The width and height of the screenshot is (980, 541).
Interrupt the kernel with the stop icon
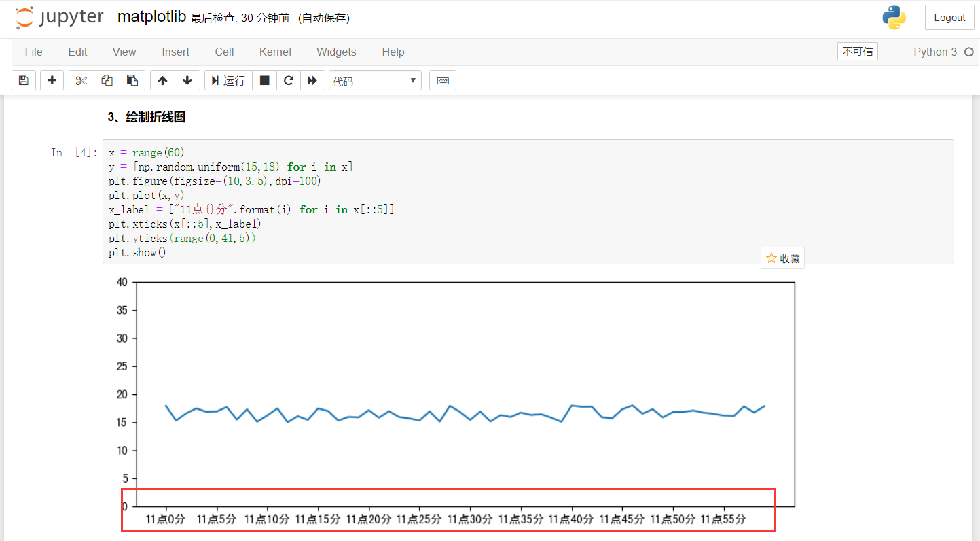264,80
